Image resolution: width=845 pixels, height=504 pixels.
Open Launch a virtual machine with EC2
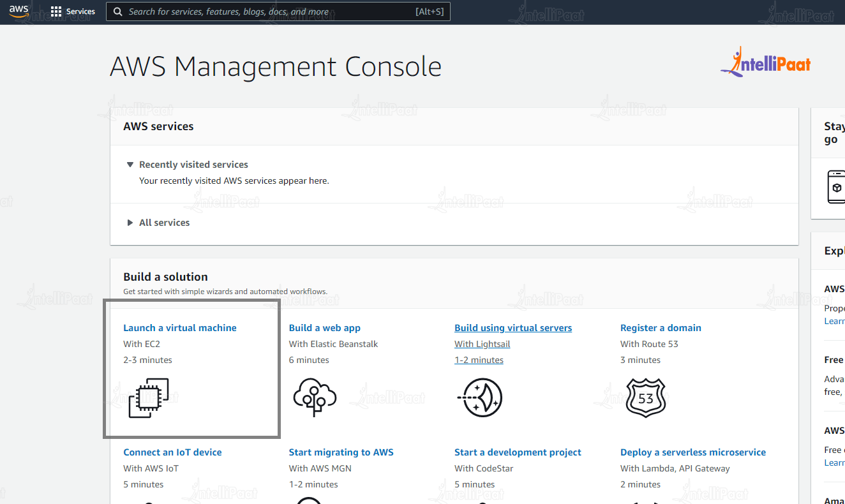click(180, 327)
